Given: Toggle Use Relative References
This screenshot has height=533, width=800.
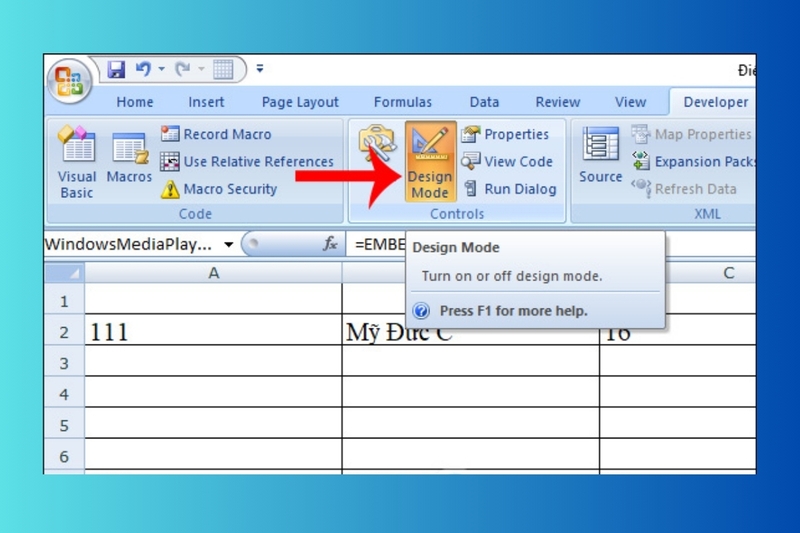Looking at the screenshot, I should coord(247,162).
